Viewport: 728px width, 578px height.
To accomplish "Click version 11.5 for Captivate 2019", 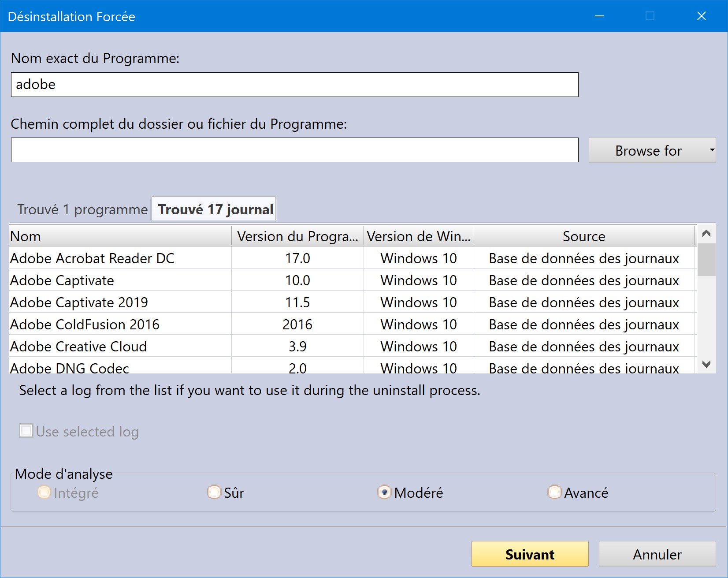I will point(297,302).
